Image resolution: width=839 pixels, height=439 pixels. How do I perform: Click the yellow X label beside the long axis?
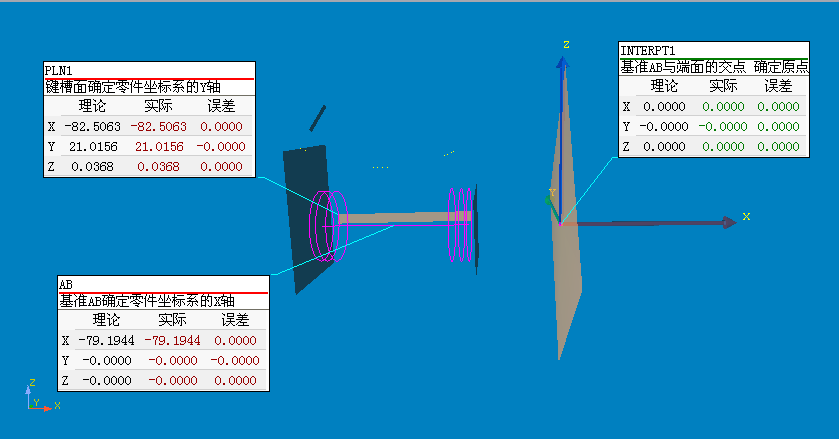746,216
